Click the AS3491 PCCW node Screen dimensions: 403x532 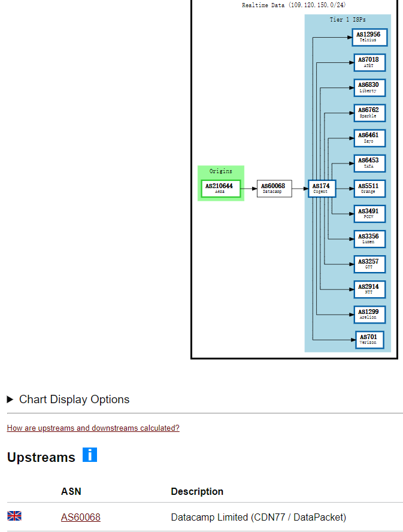pyautogui.click(x=369, y=213)
